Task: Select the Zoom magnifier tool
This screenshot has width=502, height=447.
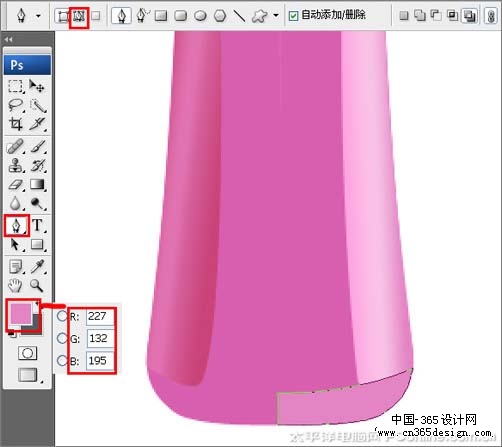Action: (x=36, y=286)
